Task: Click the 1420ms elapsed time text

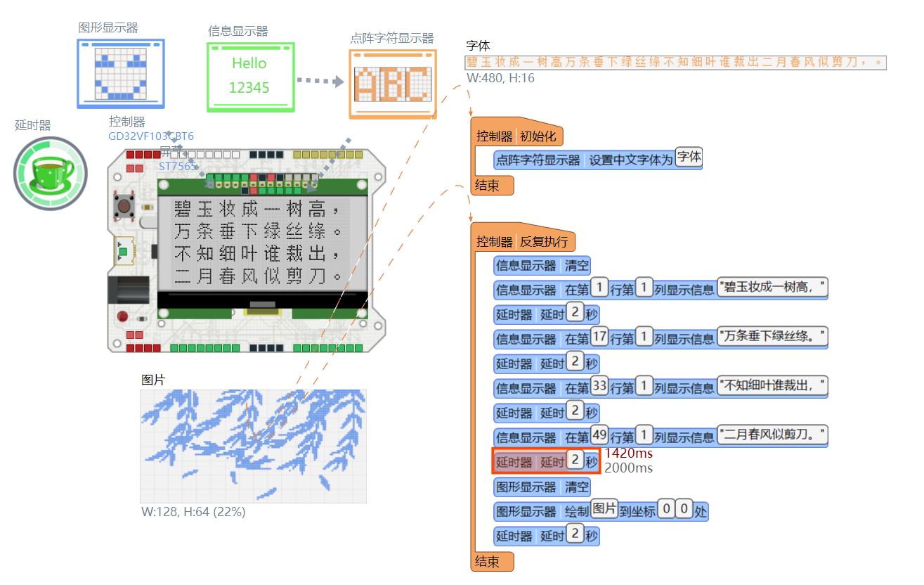Action: pyautogui.click(x=628, y=454)
